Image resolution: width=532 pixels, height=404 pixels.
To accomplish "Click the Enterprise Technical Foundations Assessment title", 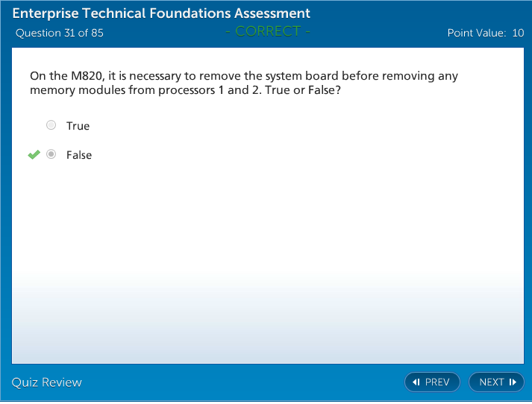I will click(x=161, y=13).
